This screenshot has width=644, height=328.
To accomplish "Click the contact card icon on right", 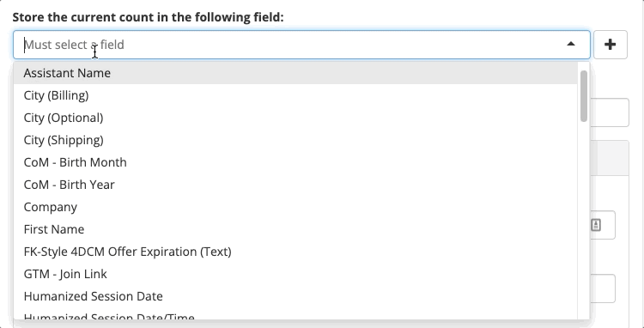I will [596, 225].
